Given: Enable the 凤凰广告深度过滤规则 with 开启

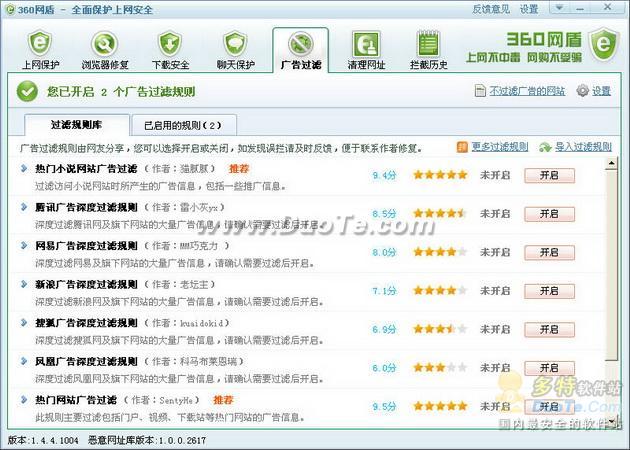Looking at the screenshot, I should tap(549, 368).
